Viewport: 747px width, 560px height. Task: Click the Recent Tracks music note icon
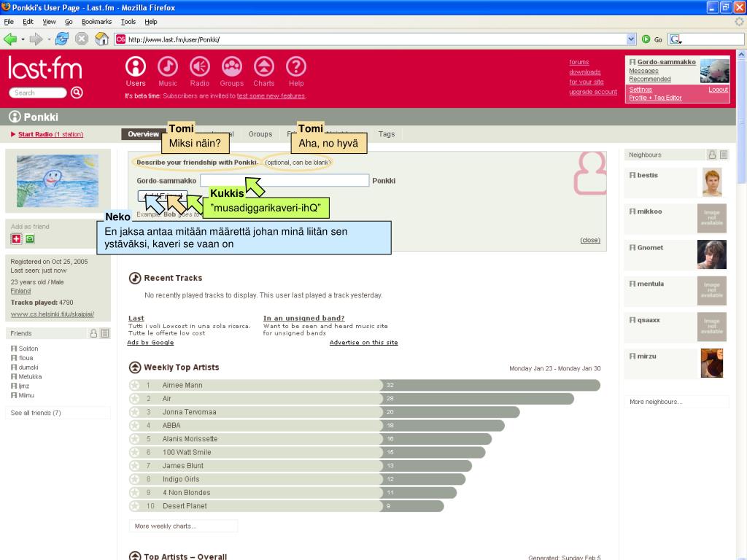point(135,278)
